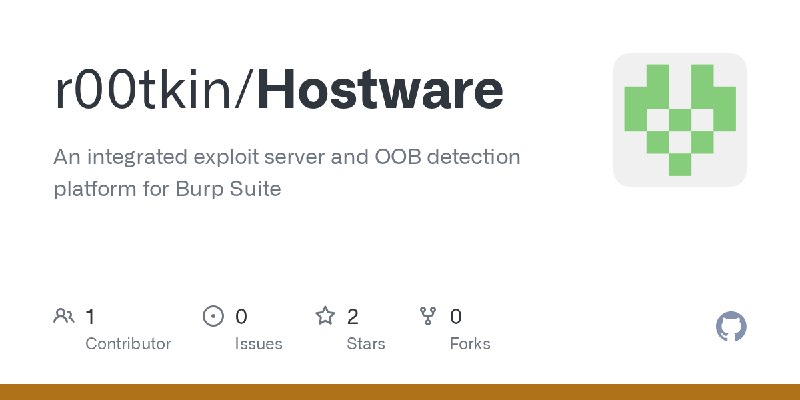Click the issues count 0
Screen dimensions: 800x400
241,317
